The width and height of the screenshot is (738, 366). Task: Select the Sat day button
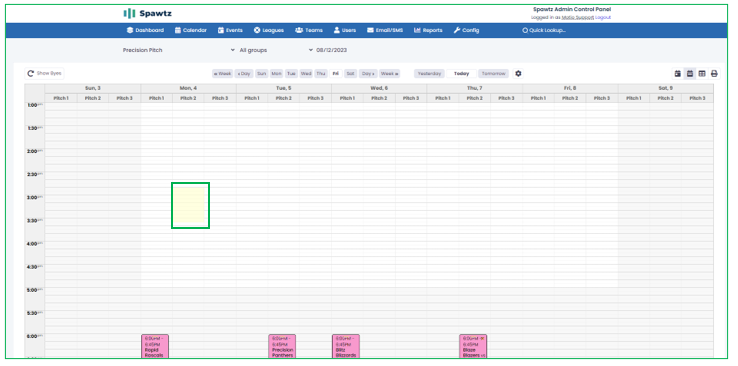(x=350, y=74)
